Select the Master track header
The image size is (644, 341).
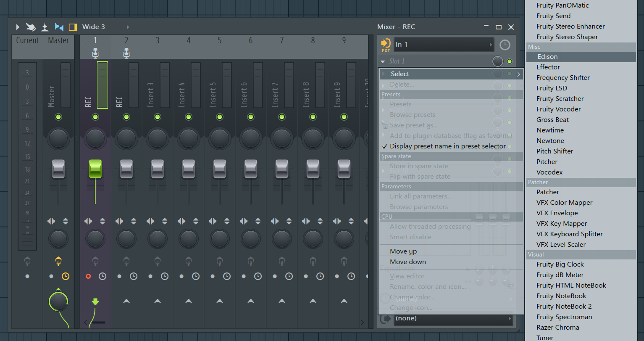[x=58, y=41]
